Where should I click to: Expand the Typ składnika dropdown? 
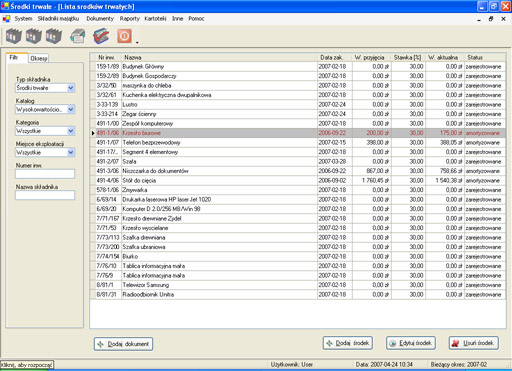point(71,88)
